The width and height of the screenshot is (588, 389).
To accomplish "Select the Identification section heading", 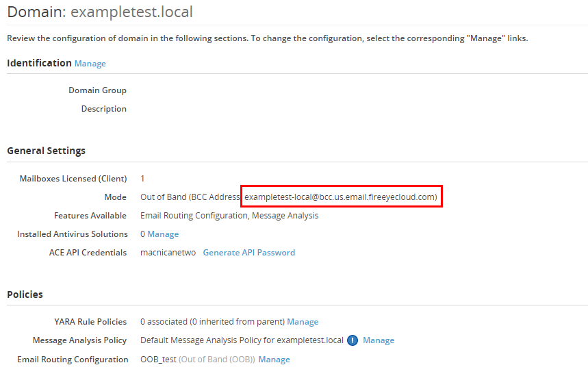I will pyautogui.click(x=39, y=63).
